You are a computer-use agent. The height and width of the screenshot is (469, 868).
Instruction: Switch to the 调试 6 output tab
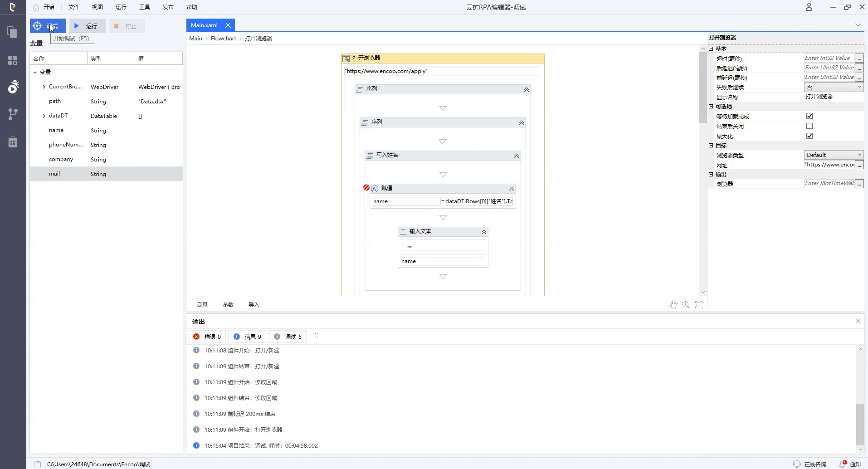(x=288, y=337)
